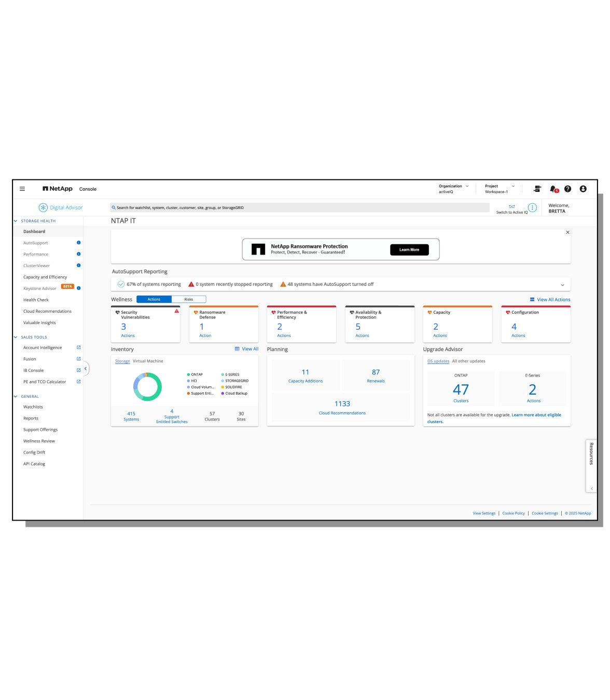Click the info icon next to AutoSupport
Image resolution: width=610 pixels, height=700 pixels.
coord(79,243)
